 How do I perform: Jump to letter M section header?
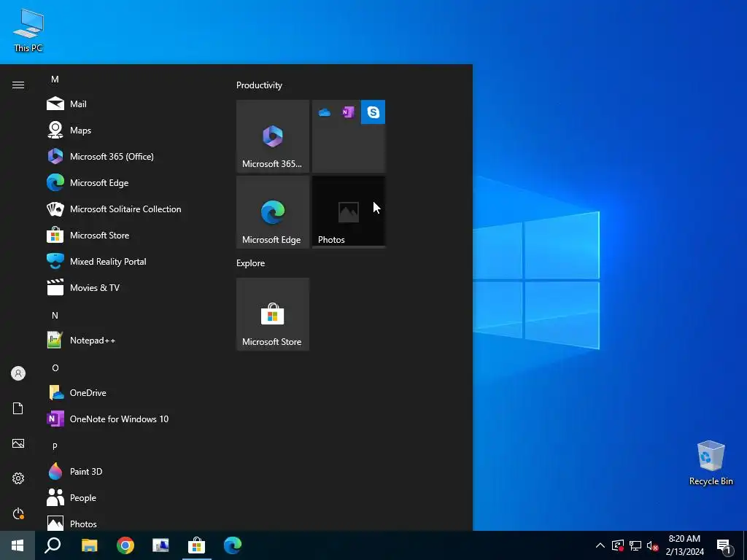55,79
